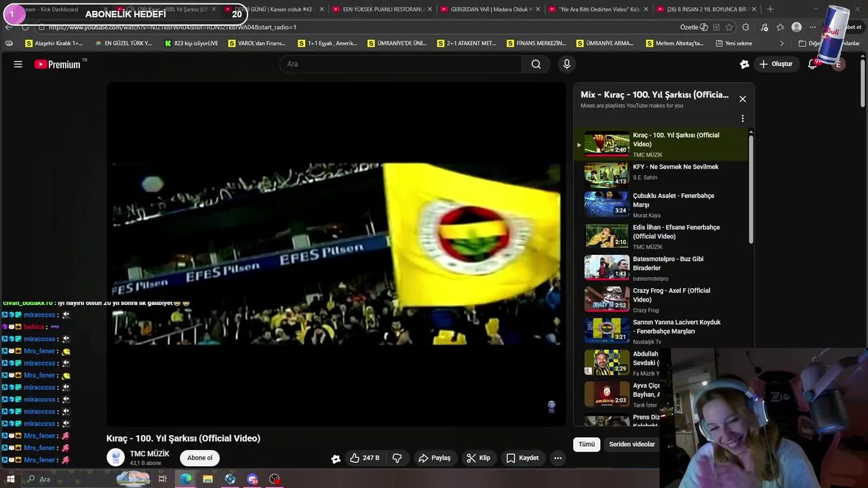Close the GERGEDAN YAR tab
868x488 pixels.
[x=538, y=9]
